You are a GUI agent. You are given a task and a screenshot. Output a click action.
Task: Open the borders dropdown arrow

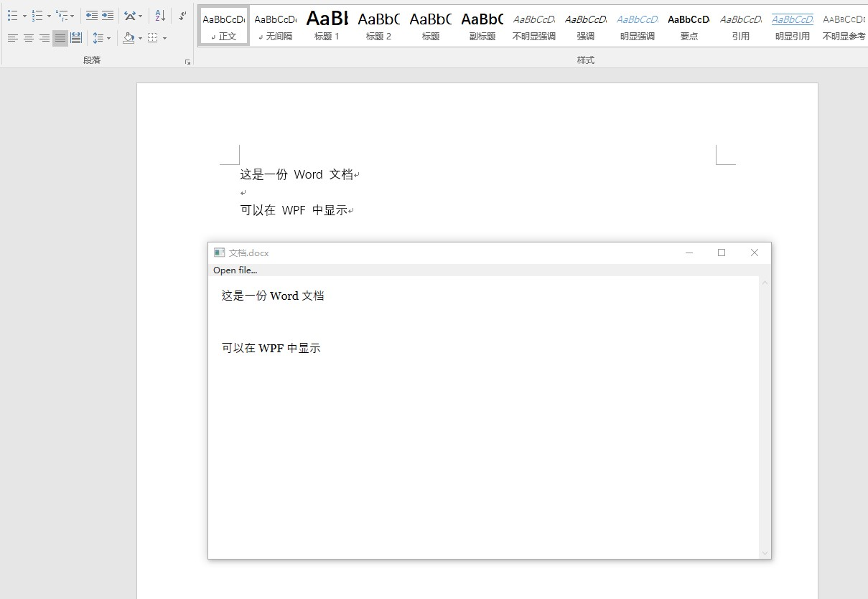(x=164, y=38)
